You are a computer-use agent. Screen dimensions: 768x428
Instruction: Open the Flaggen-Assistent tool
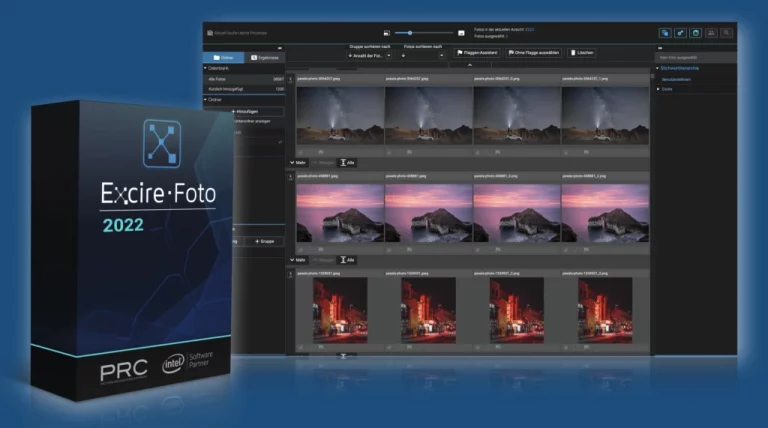tap(476, 53)
